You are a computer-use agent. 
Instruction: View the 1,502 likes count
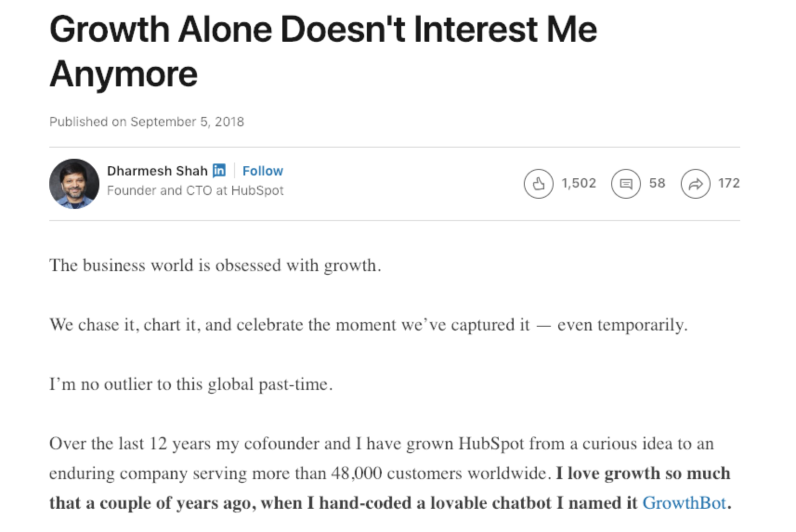pos(578,183)
